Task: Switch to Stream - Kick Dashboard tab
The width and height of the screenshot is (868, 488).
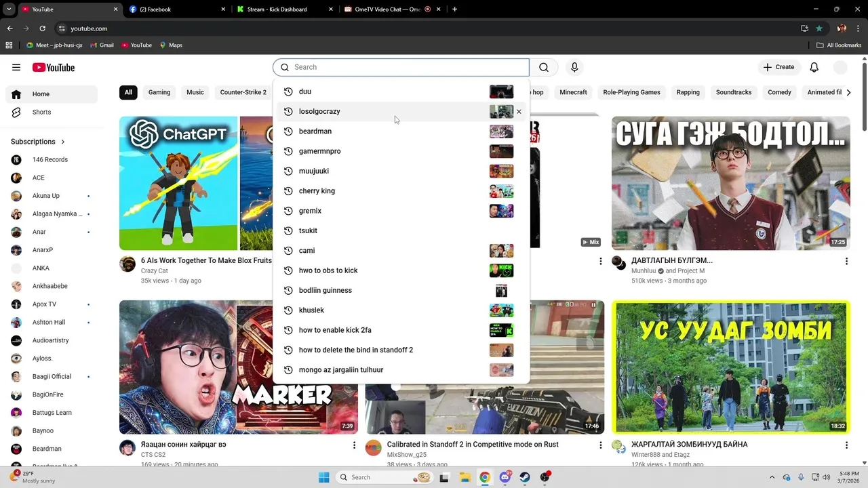Action: [285, 9]
